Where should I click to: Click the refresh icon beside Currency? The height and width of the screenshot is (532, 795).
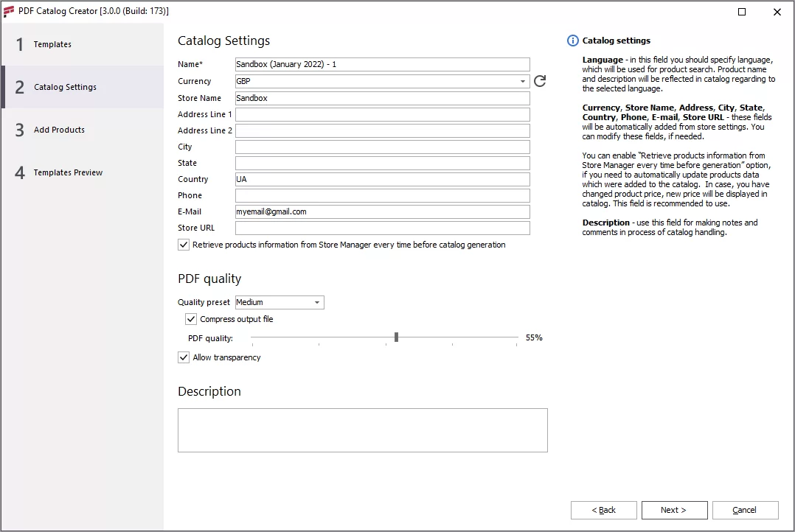tap(540, 81)
